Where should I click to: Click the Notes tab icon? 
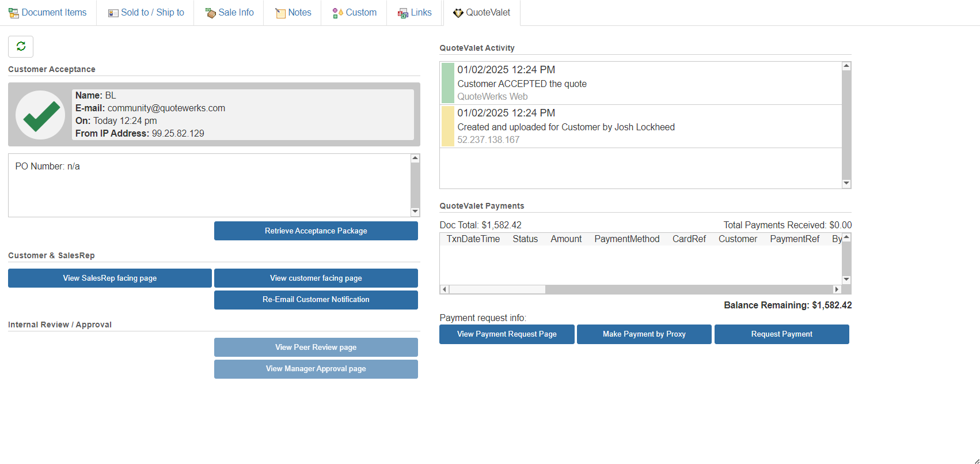(x=280, y=13)
